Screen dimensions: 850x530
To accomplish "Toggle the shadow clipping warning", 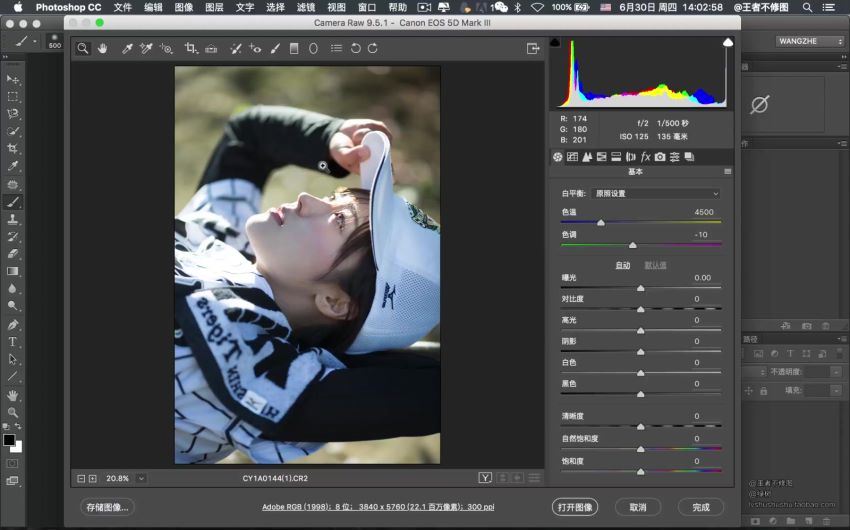I will pyautogui.click(x=556, y=43).
